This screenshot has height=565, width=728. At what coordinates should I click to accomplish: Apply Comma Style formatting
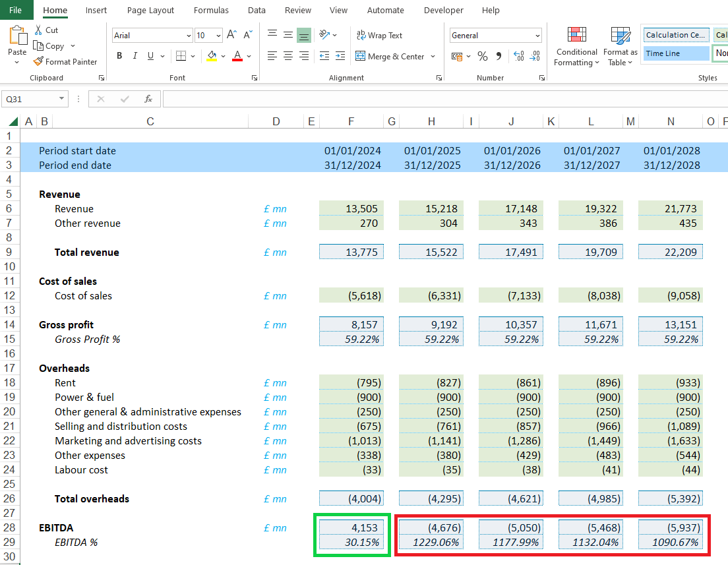coord(499,57)
